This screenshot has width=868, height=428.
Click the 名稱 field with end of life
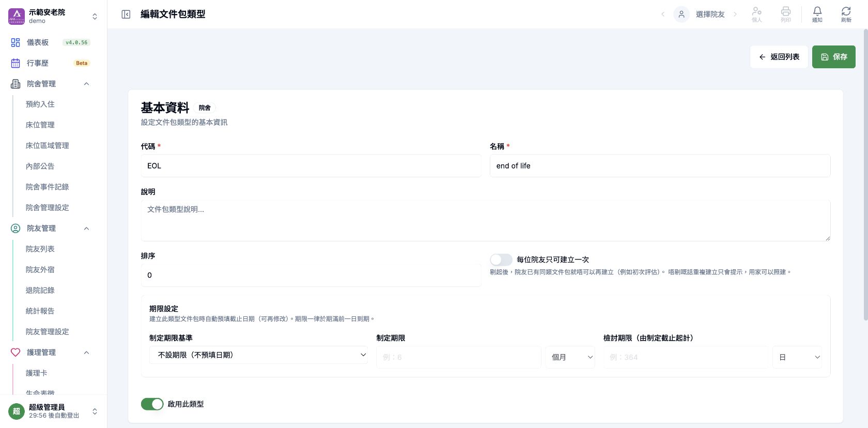click(660, 166)
